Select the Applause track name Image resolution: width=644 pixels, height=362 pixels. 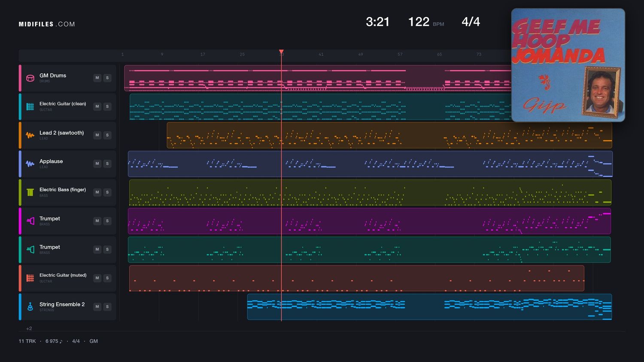[x=51, y=161]
